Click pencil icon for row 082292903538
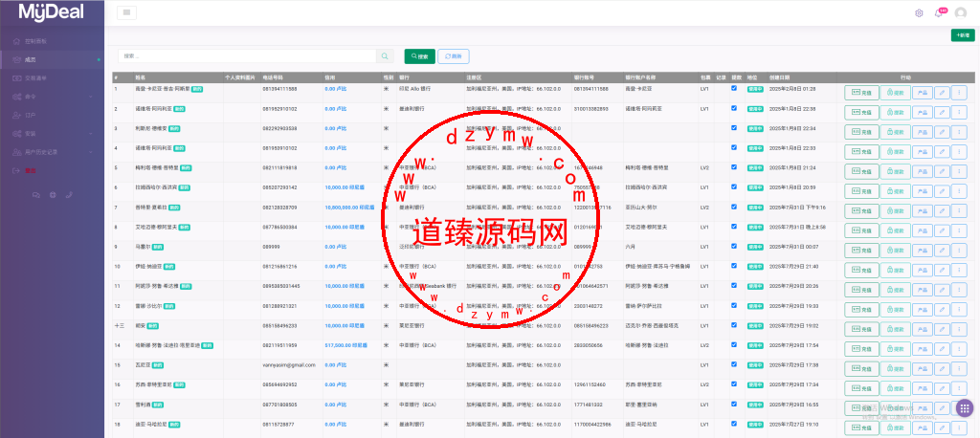The height and width of the screenshot is (438, 980). (x=942, y=133)
